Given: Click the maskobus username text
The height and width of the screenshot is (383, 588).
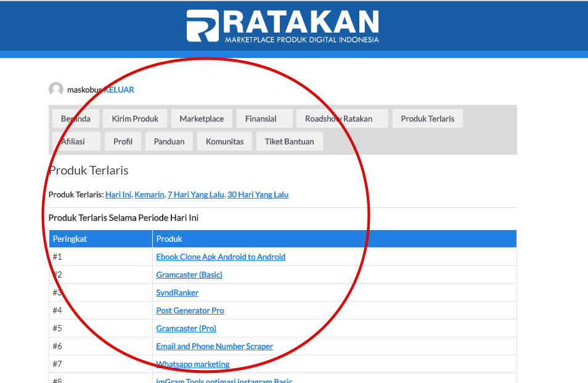Looking at the screenshot, I should (84, 89).
